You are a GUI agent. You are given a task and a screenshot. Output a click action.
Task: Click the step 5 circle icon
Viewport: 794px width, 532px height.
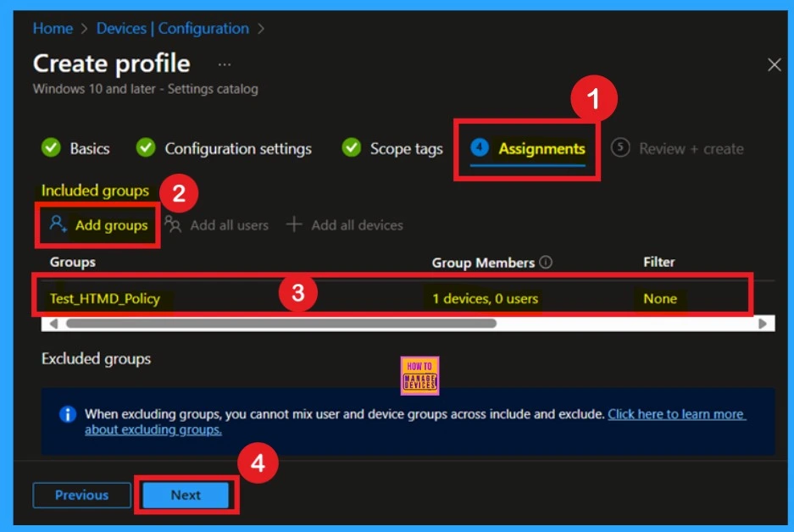[620, 147]
